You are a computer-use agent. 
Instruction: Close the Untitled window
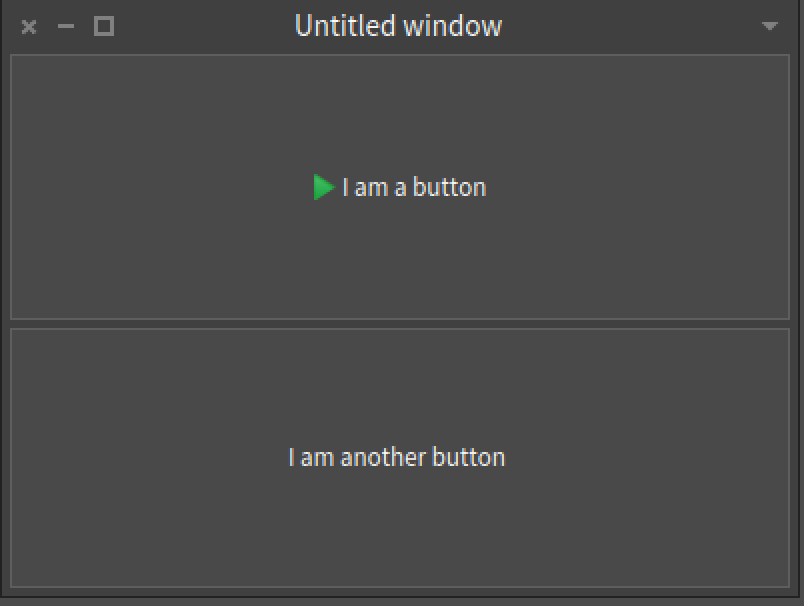(x=29, y=27)
